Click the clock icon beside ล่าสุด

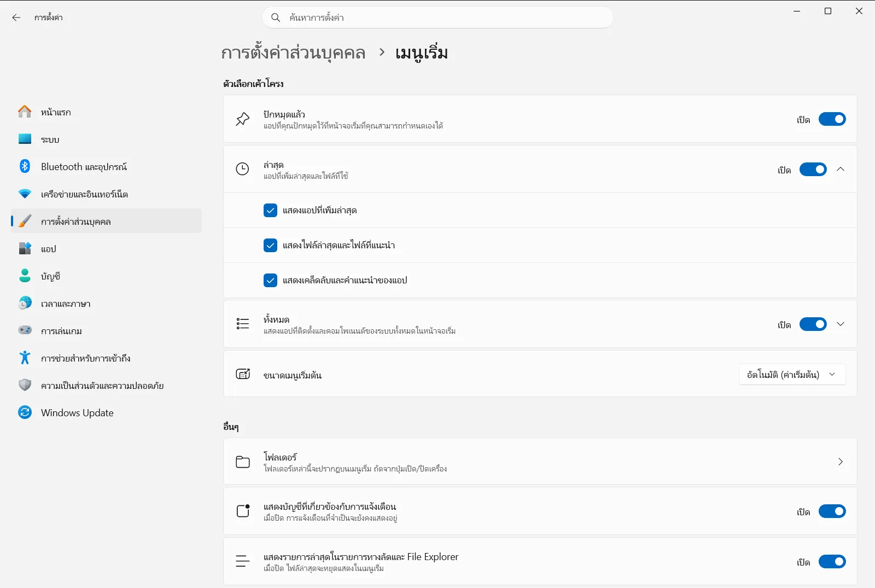242,169
